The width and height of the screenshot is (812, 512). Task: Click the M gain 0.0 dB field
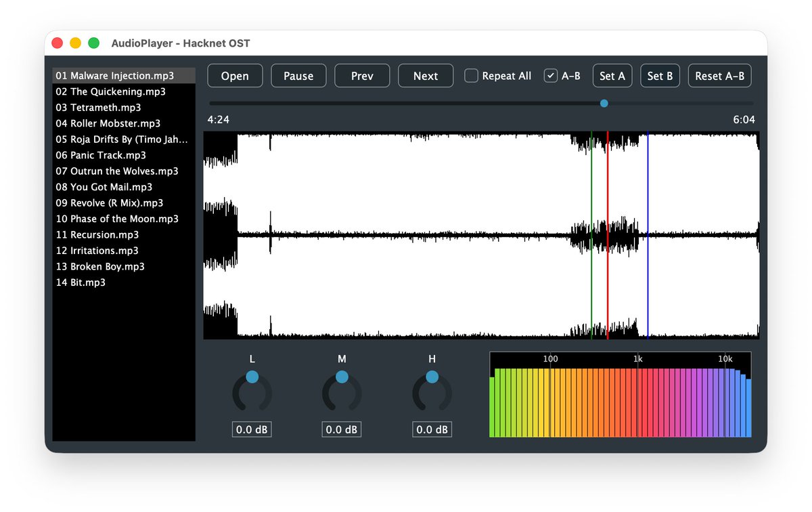tap(342, 429)
